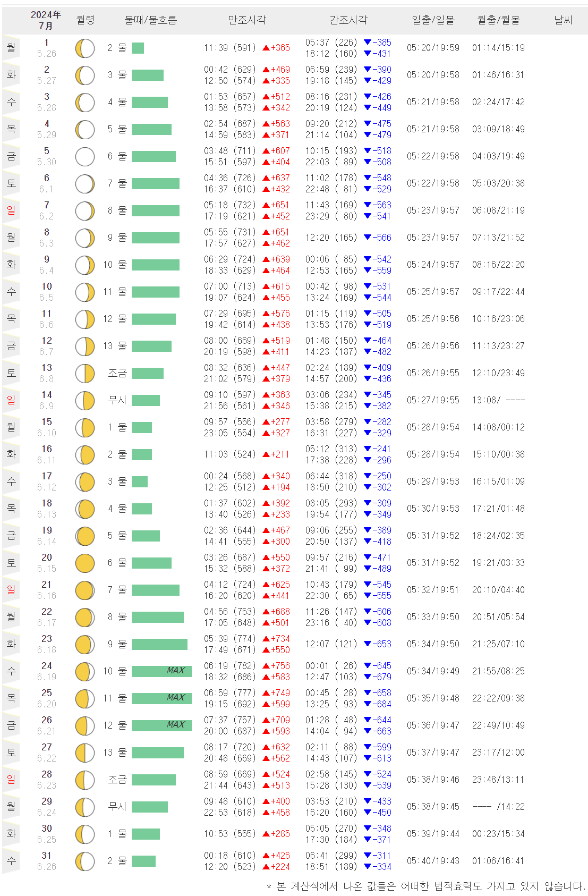Image resolution: width=588 pixels, height=896 pixels.
Task: Click the low tide value -684
Action: (x=382, y=704)
